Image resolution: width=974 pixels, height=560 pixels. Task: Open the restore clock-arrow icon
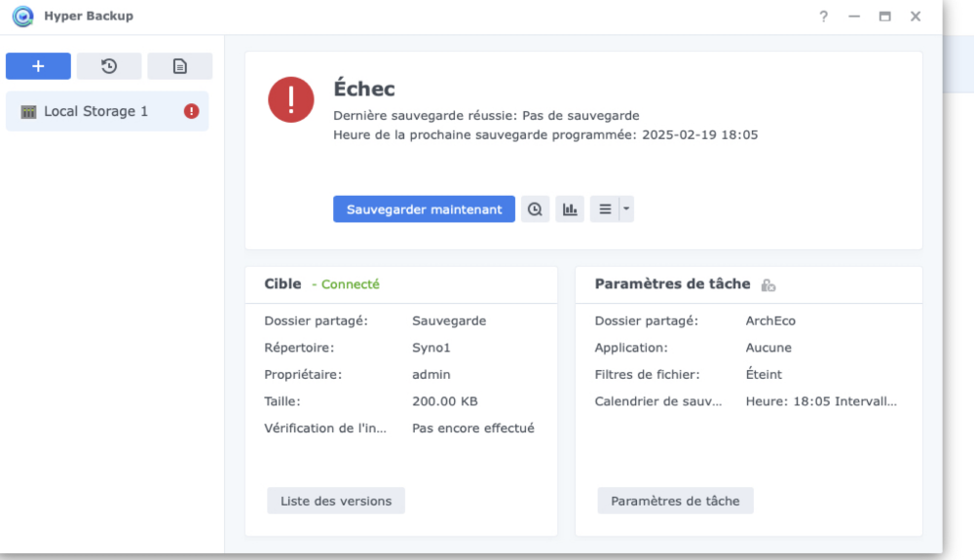109,66
